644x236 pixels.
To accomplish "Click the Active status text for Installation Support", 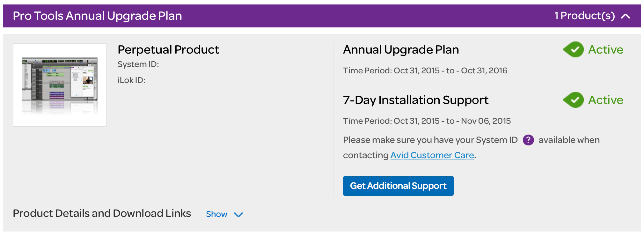I will [x=605, y=100].
